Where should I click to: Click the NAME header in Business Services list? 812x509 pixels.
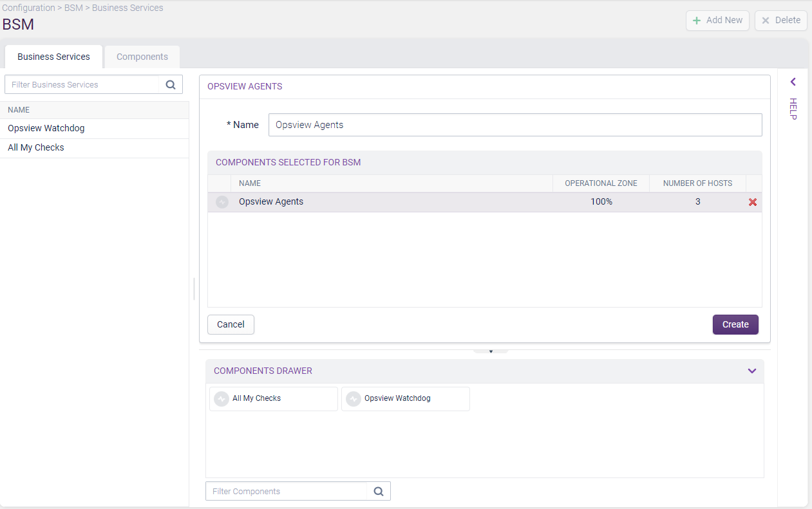pyautogui.click(x=19, y=110)
